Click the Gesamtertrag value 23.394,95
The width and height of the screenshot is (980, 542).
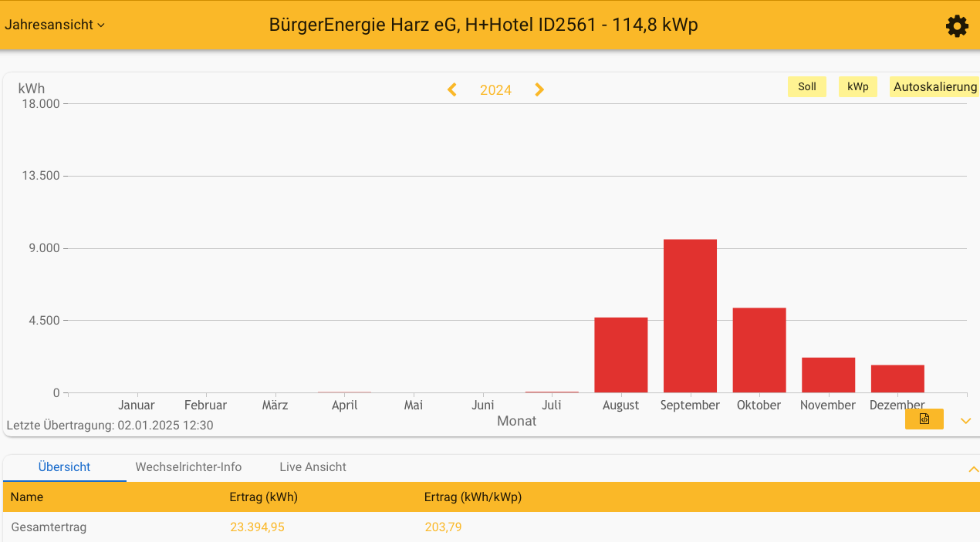[257, 527]
